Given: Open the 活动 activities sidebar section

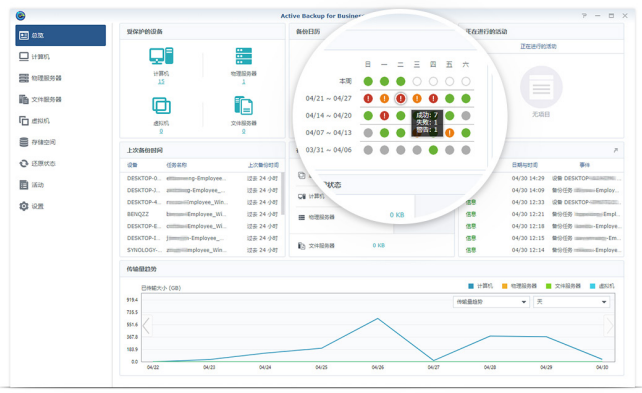Looking at the screenshot, I should coord(61,185).
